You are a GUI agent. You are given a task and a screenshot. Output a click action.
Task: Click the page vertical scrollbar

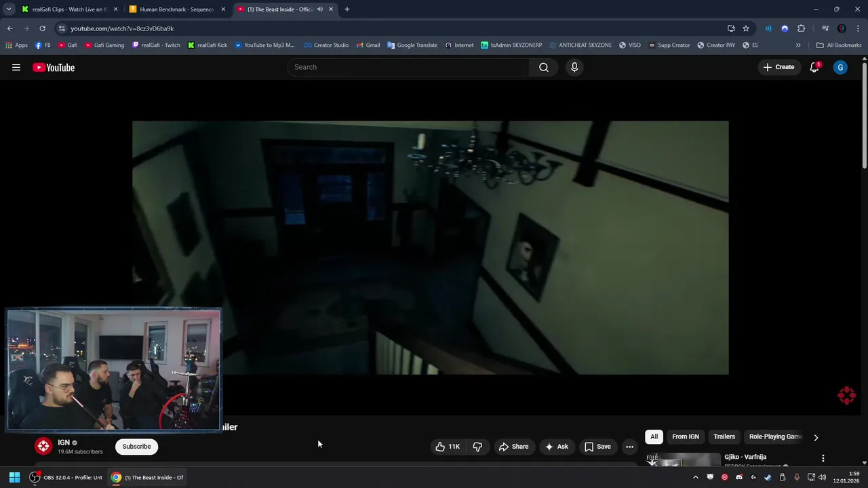coord(865,115)
